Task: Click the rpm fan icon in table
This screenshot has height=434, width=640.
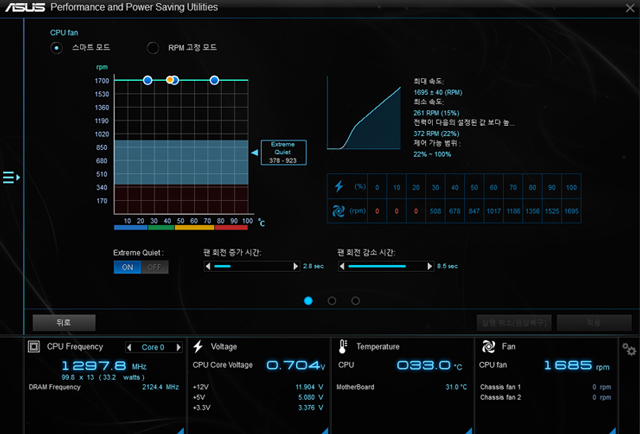Action: click(x=338, y=211)
